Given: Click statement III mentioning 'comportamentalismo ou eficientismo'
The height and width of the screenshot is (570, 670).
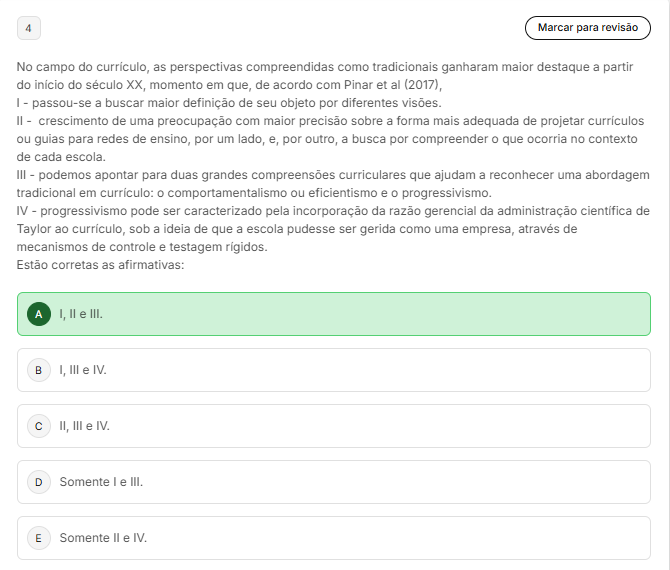Looking at the screenshot, I should 333,184.
